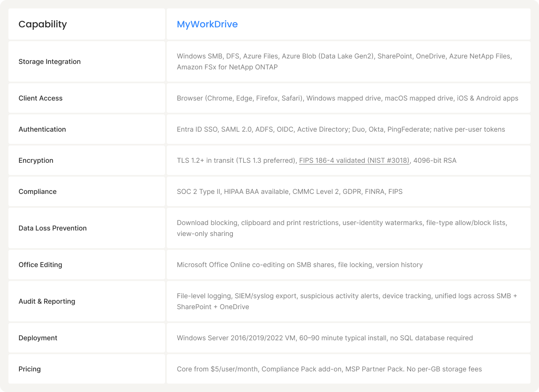539x392 pixels.
Task: Select the Client Access row label
Action: pyautogui.click(x=40, y=98)
